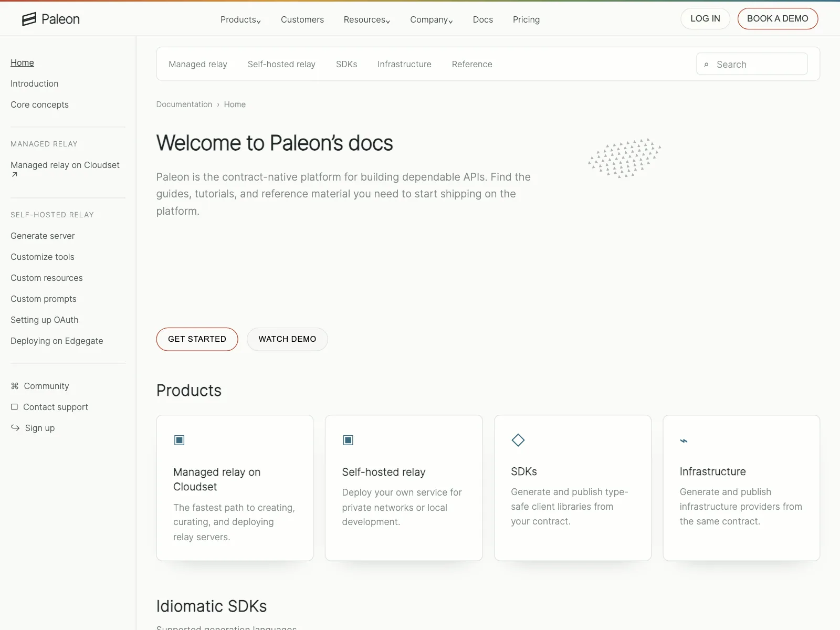Click the search magnifier icon
Viewport: 840px width, 630px height.
(706, 65)
